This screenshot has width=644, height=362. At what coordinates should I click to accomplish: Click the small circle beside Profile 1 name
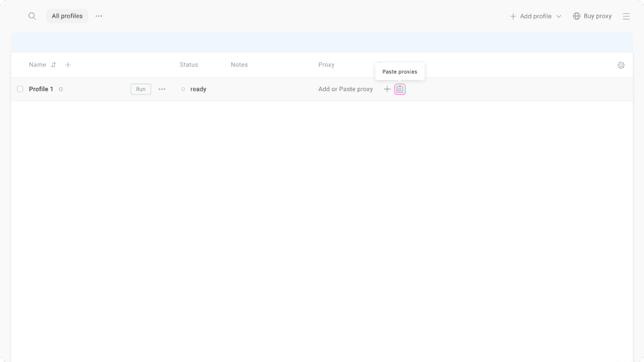tap(60, 89)
